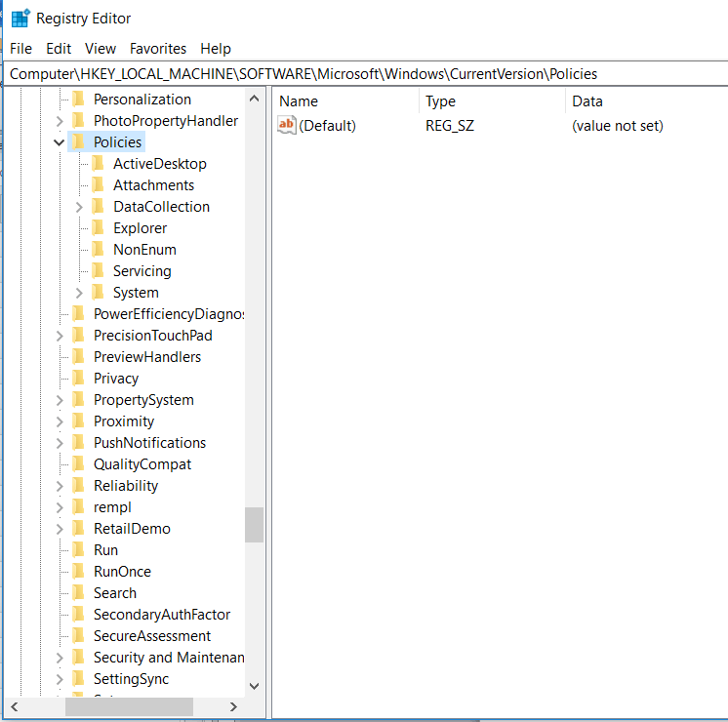Expand the Proximity key
Viewport: 728px width, 722px height.
(60, 421)
